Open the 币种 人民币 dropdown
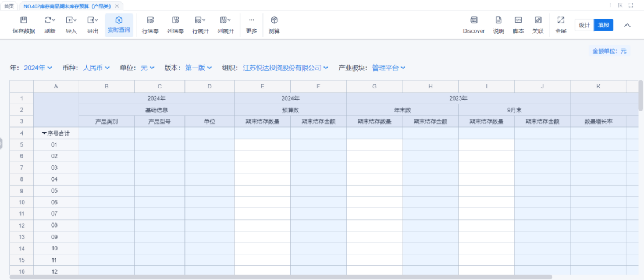Screen dimensions: 644x280 tap(96, 68)
